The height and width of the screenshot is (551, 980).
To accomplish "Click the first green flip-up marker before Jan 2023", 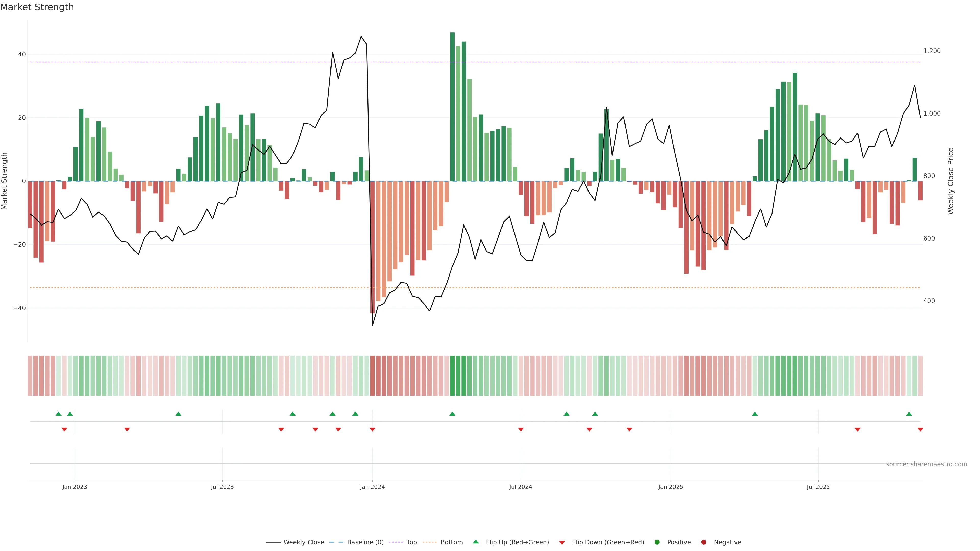I will coord(58,414).
